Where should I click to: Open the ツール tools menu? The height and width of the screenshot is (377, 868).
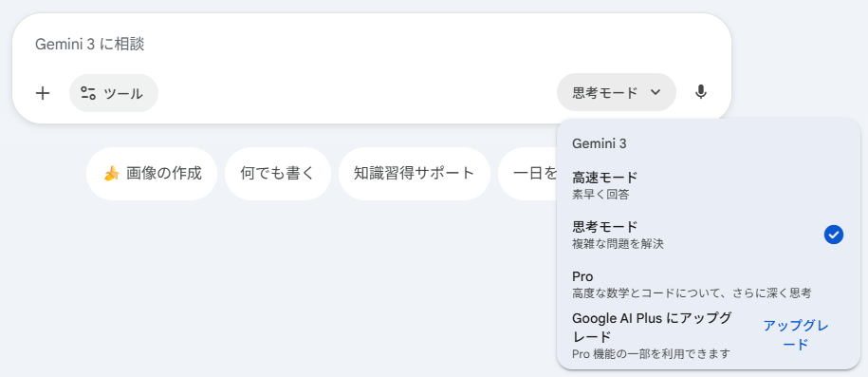pos(114,93)
